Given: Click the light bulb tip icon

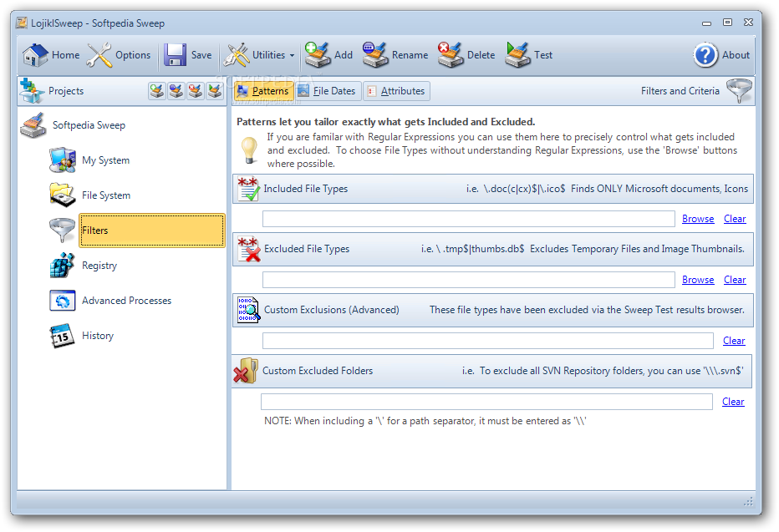Looking at the screenshot, I should pos(249,149).
